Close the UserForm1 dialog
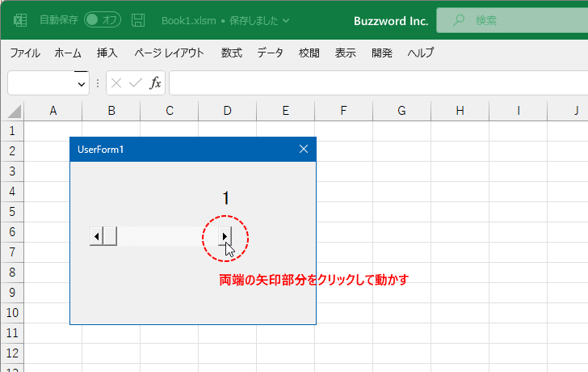The width and height of the screenshot is (588, 372). click(304, 150)
